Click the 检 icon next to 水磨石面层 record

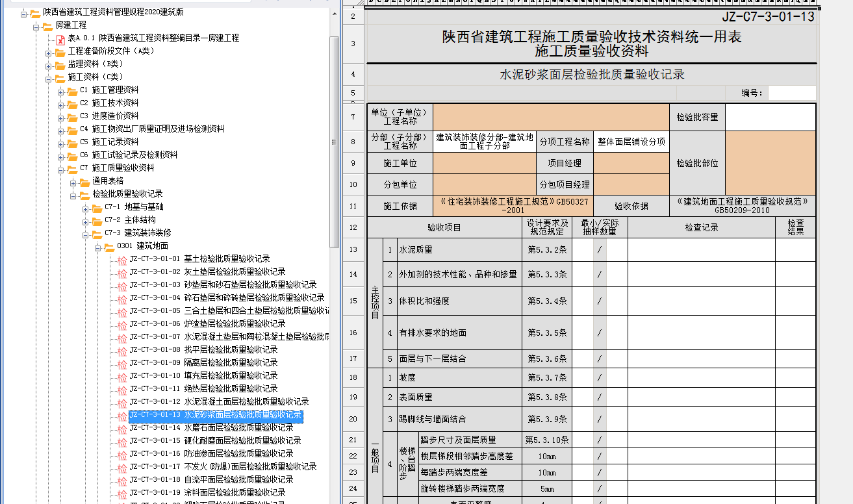pos(121,429)
